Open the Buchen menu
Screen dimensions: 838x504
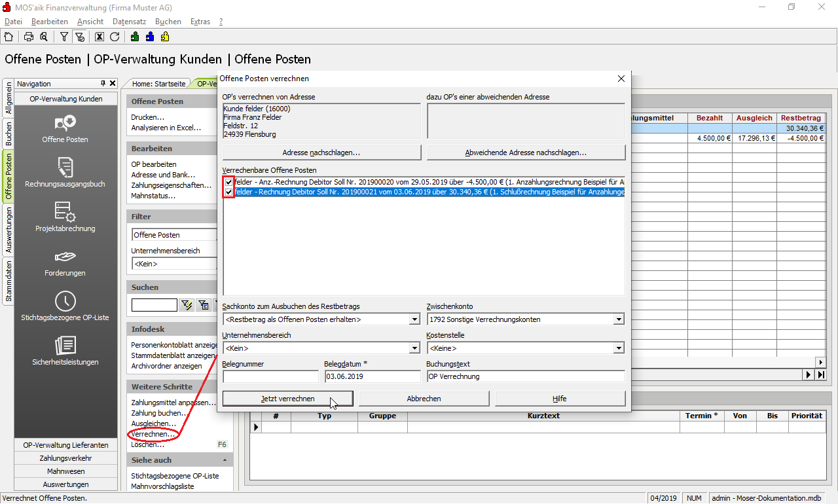coord(168,22)
